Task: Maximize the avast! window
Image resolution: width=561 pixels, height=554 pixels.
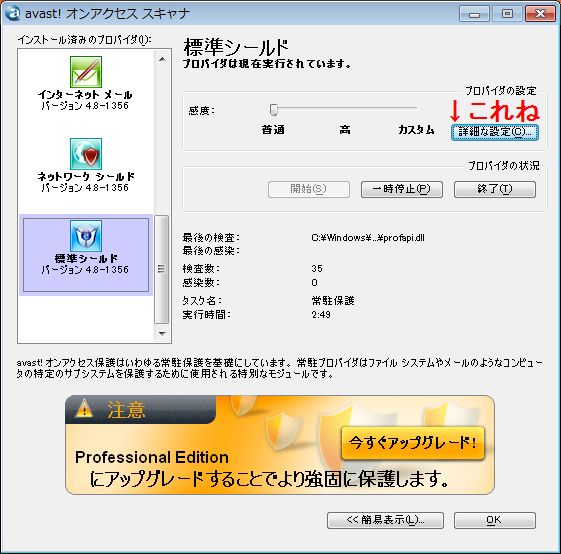Action: pos(507,14)
